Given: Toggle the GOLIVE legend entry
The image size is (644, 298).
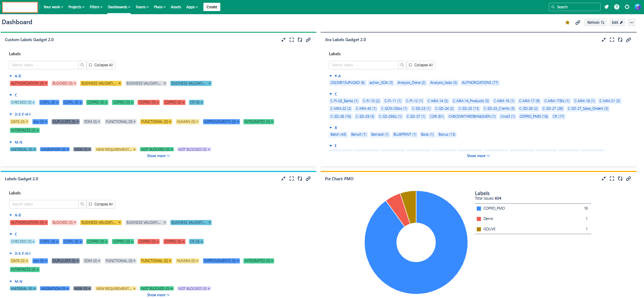Looking at the screenshot, I should (x=489, y=229).
